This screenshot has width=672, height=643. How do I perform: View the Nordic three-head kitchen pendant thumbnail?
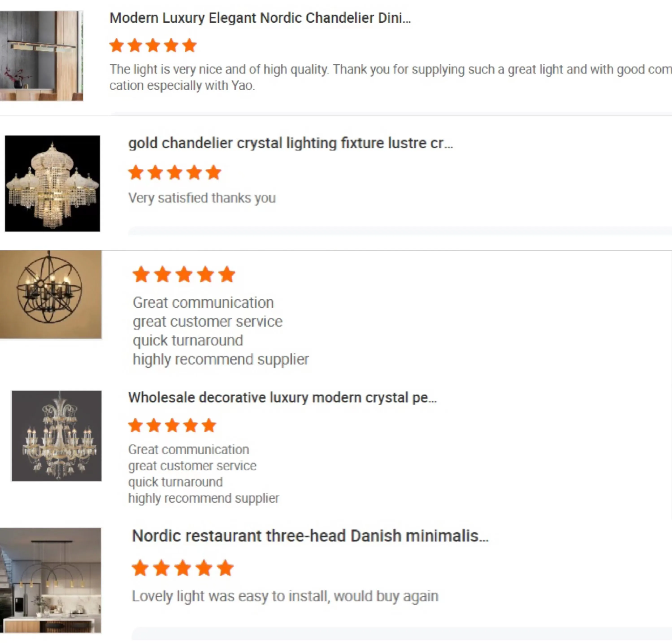(50, 580)
